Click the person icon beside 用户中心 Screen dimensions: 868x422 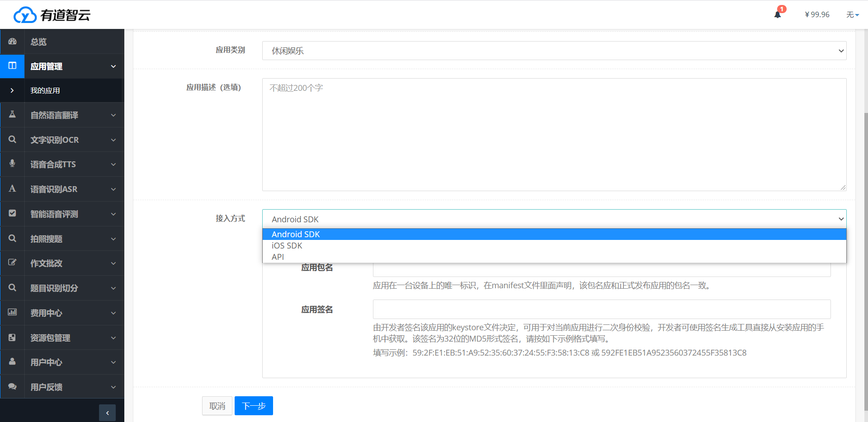(12, 362)
